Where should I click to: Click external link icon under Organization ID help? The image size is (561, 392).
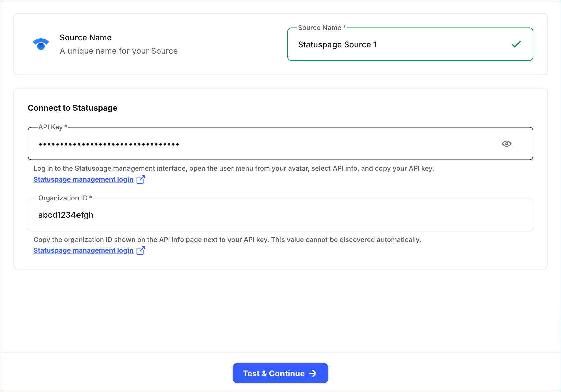click(141, 250)
